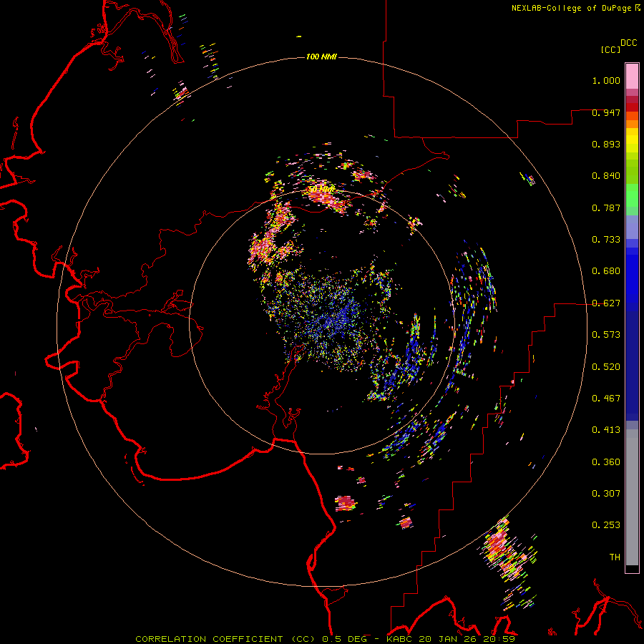Click the pink top segment of color bar
This screenshot has width=644, height=644.
[632, 77]
